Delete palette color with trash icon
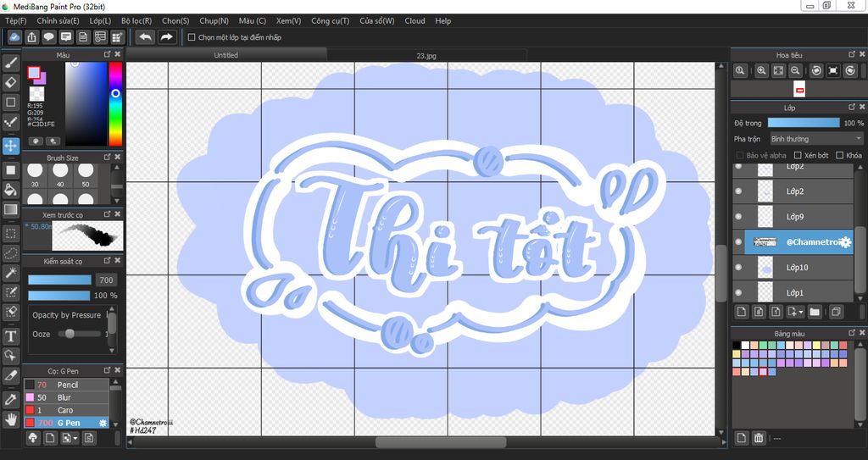Image resolution: width=868 pixels, height=460 pixels. [x=759, y=438]
